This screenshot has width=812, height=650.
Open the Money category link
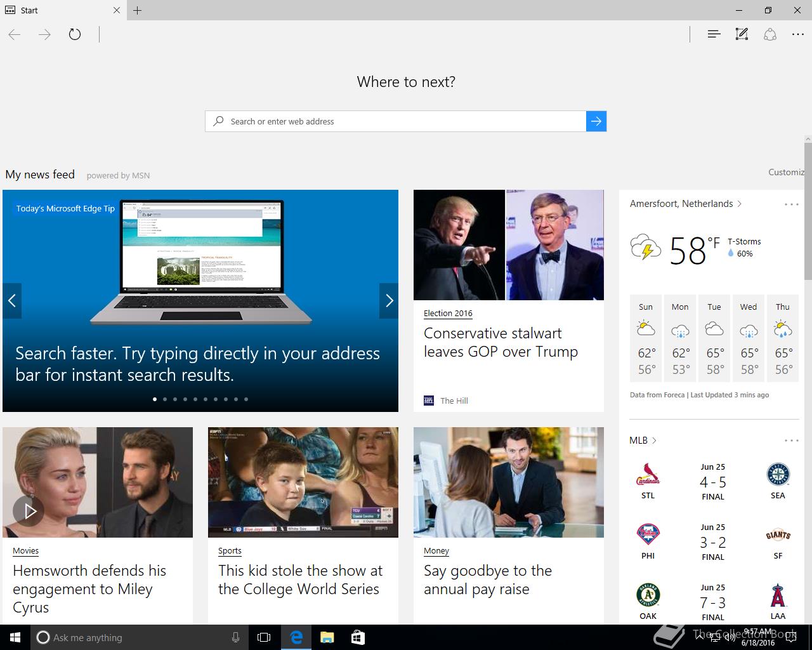tap(436, 550)
